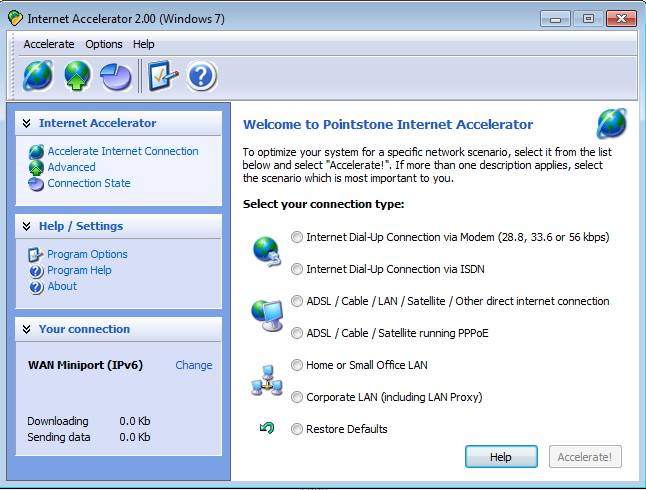646x490 pixels.
Task: Click the Sending data 0.0 Kb value
Action: (x=135, y=437)
